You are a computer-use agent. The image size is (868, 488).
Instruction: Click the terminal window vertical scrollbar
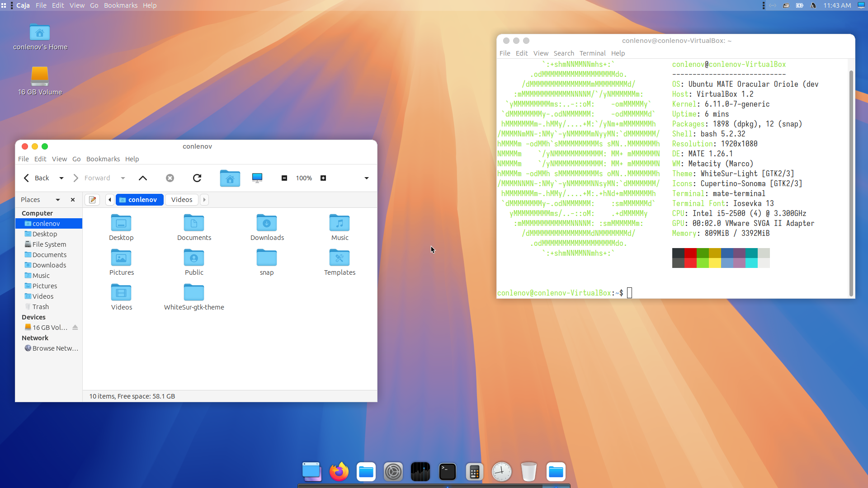[851, 183]
